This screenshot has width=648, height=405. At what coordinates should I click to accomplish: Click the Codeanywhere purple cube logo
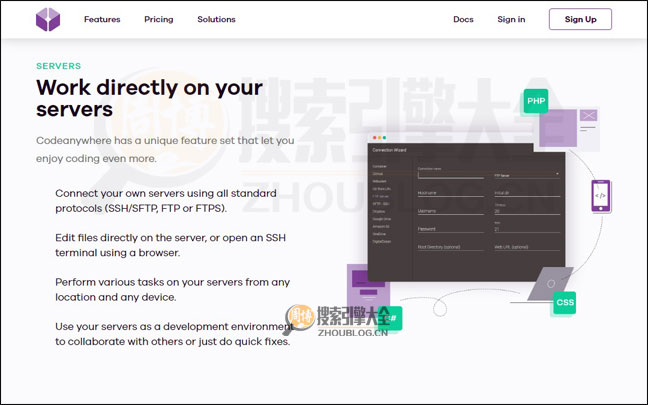click(48, 19)
